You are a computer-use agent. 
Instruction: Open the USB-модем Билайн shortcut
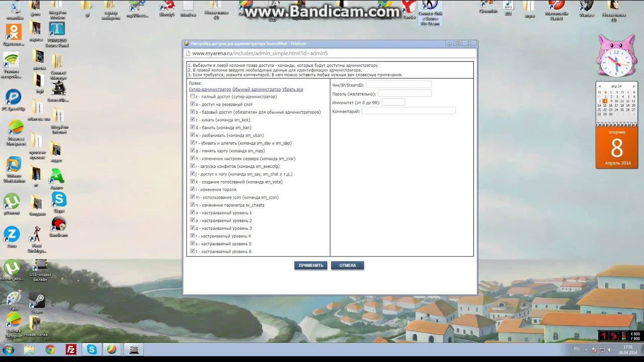pyautogui.click(x=40, y=269)
